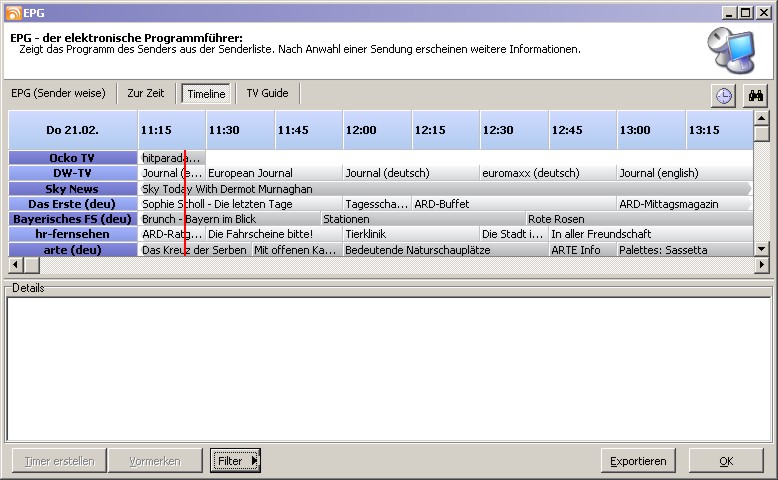Open search with the binoculars icon

(x=756, y=95)
